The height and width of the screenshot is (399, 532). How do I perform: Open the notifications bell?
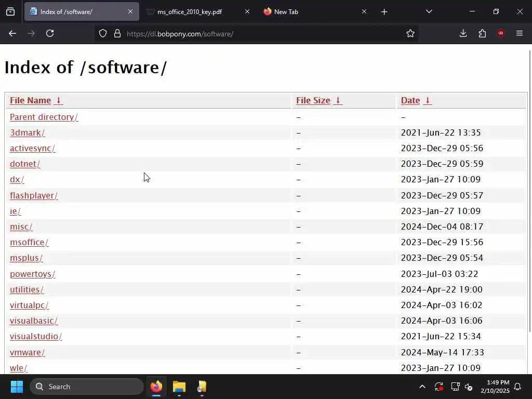(518, 387)
